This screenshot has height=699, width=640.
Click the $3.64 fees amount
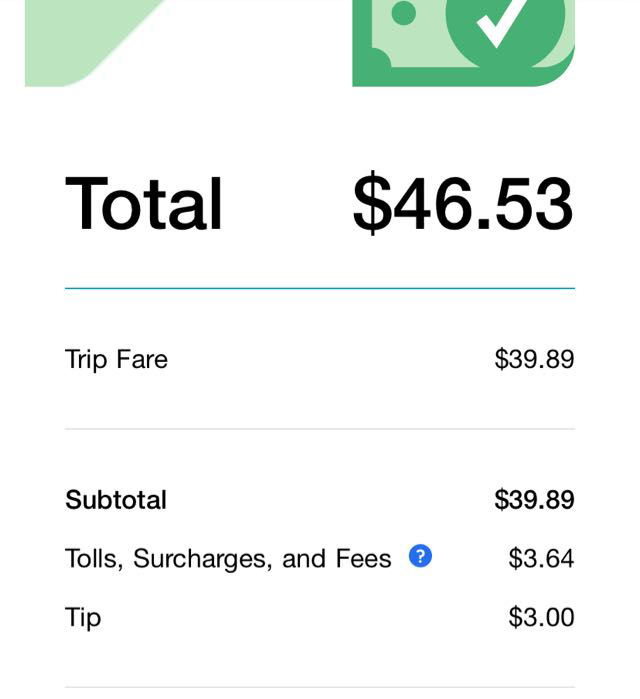[541, 558]
